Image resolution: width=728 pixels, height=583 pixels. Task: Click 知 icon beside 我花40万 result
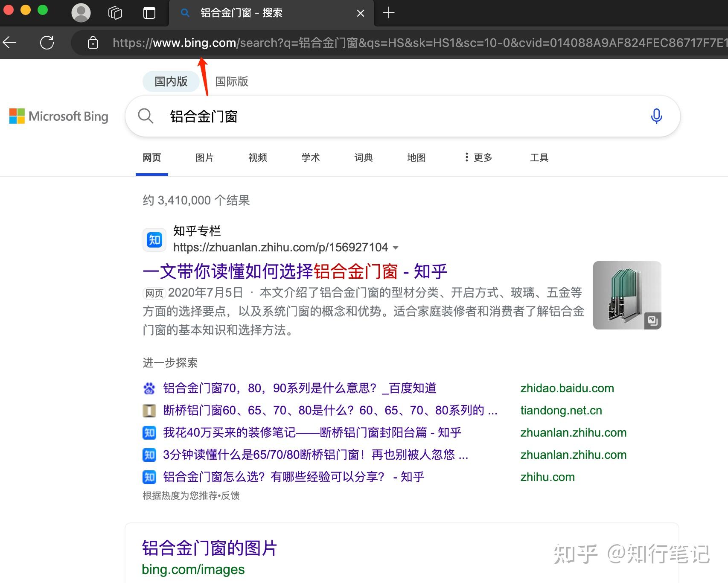point(149,433)
